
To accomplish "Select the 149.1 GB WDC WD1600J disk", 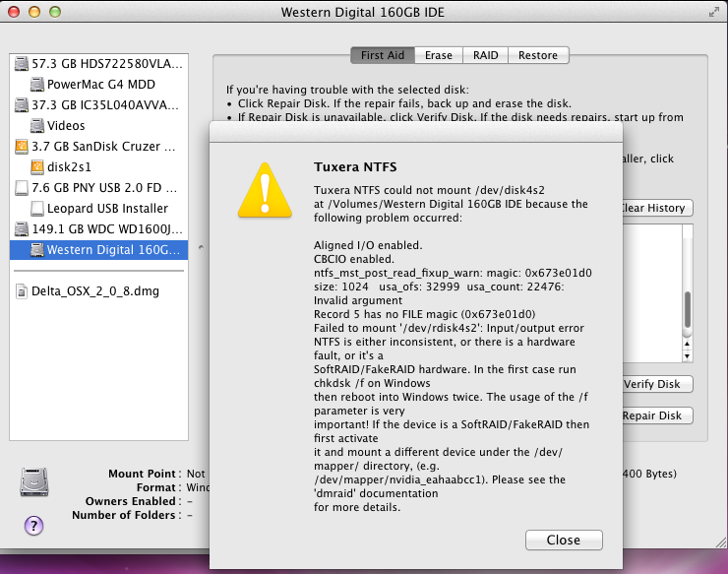I will (x=99, y=229).
